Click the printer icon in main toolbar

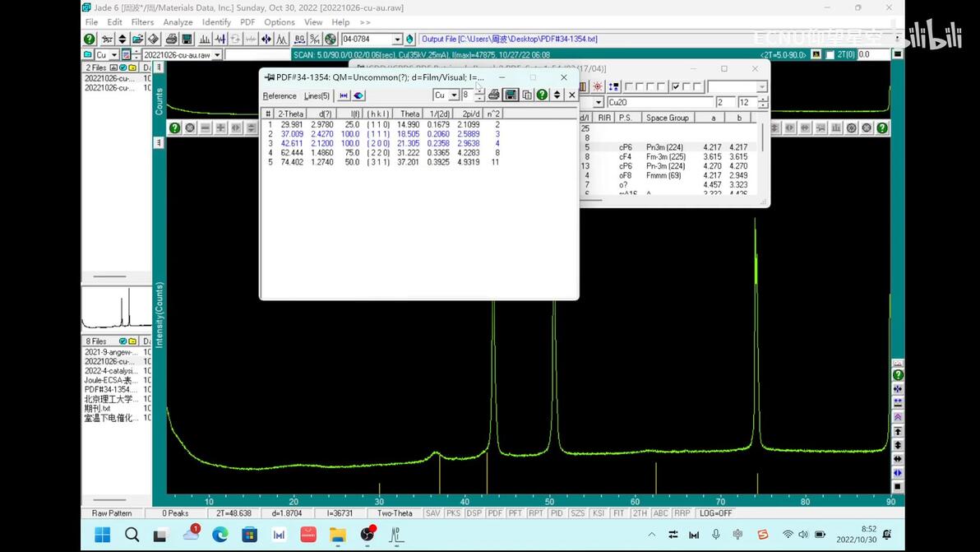coord(171,39)
